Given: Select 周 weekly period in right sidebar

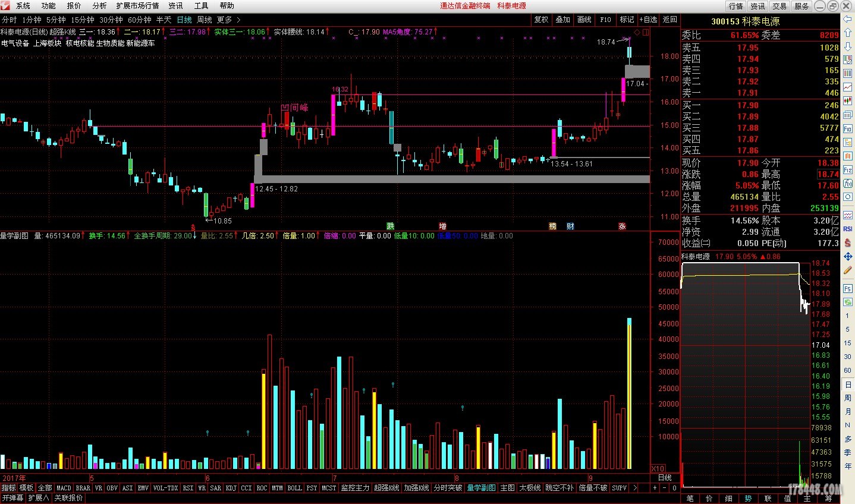Looking at the screenshot, I should click(x=847, y=398).
